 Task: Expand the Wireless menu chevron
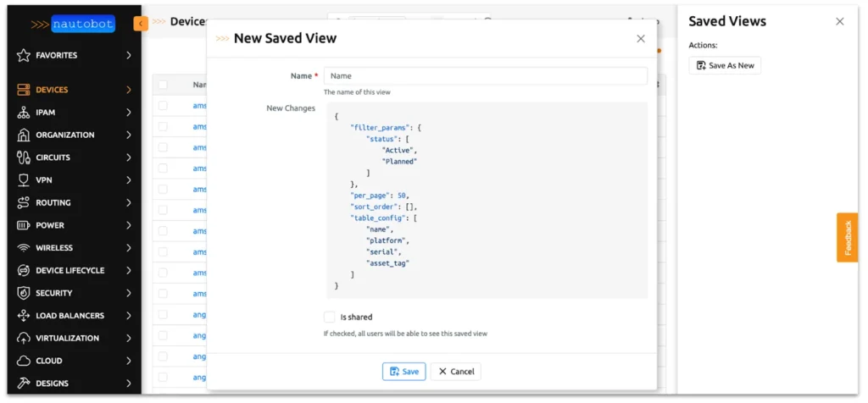coord(129,248)
